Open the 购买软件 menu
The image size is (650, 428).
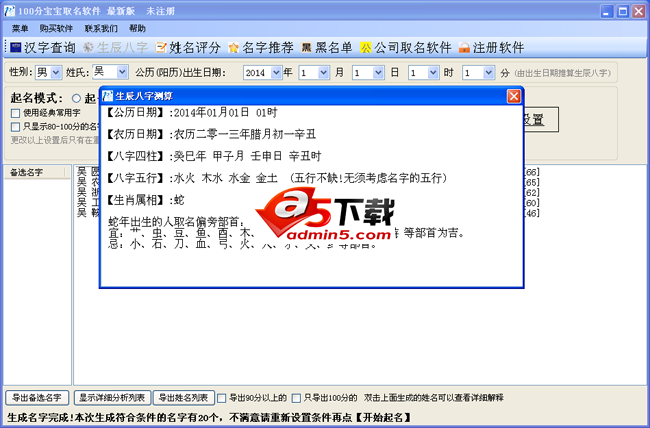coord(56,28)
